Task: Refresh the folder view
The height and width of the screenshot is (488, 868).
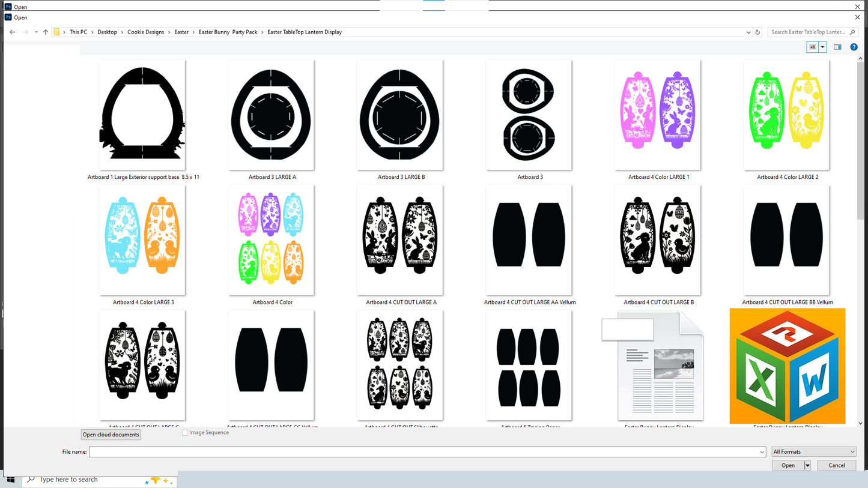Action: 757,32
